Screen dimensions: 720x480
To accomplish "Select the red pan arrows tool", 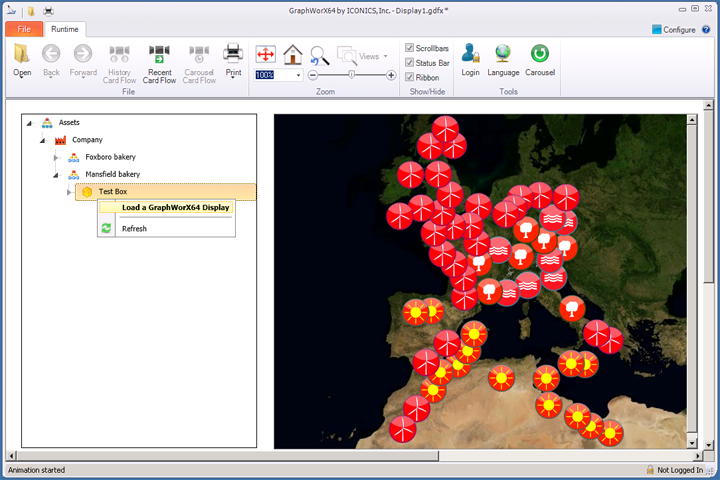I will (265, 55).
